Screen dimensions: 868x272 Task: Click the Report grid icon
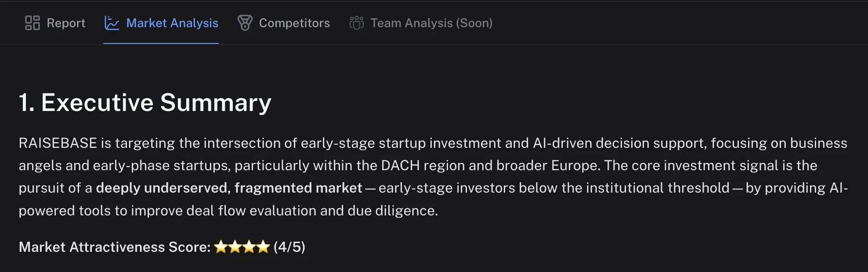[32, 23]
